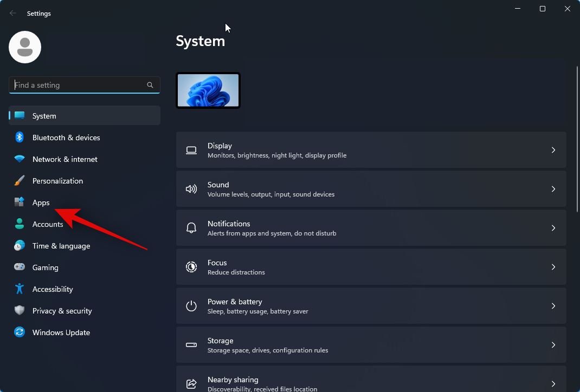
Task: Open the Notifications settings row
Action: click(x=371, y=228)
